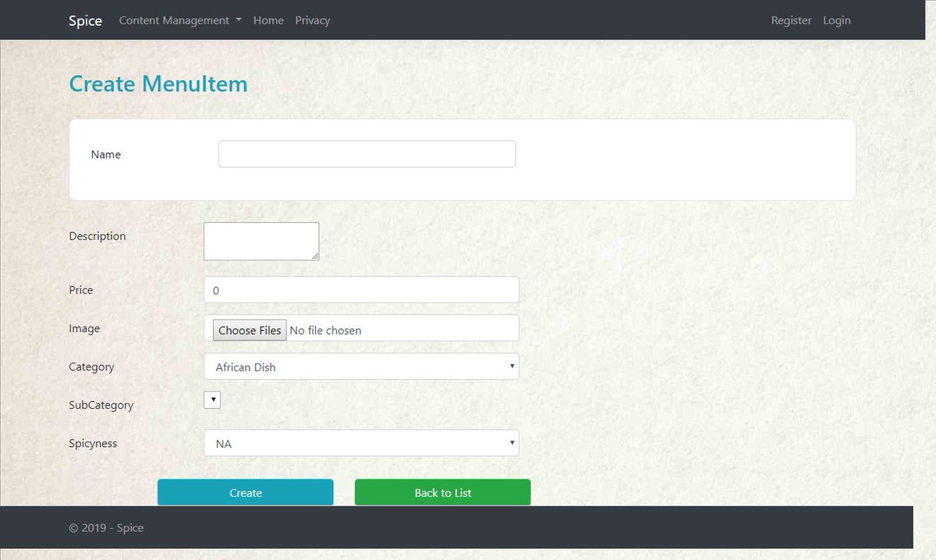The image size is (936, 560).
Task: Click the Category label
Action: pos(91,367)
